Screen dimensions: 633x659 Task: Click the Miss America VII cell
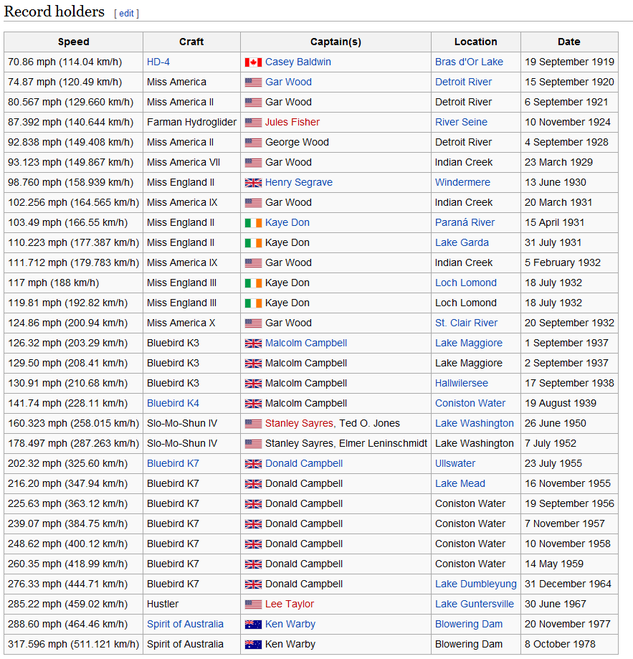tap(192, 163)
